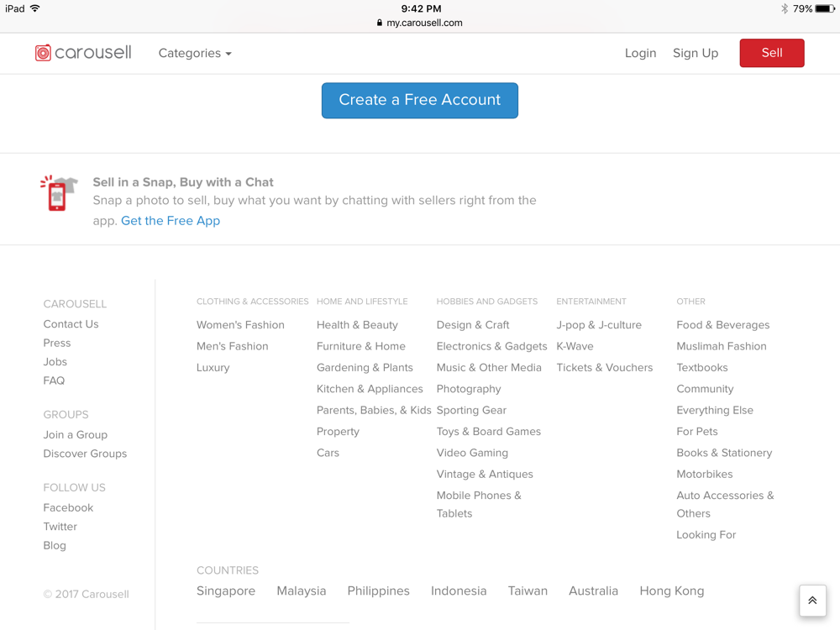Select Vintage & Antiques category
Screen dimensions: 840x630
(485, 474)
